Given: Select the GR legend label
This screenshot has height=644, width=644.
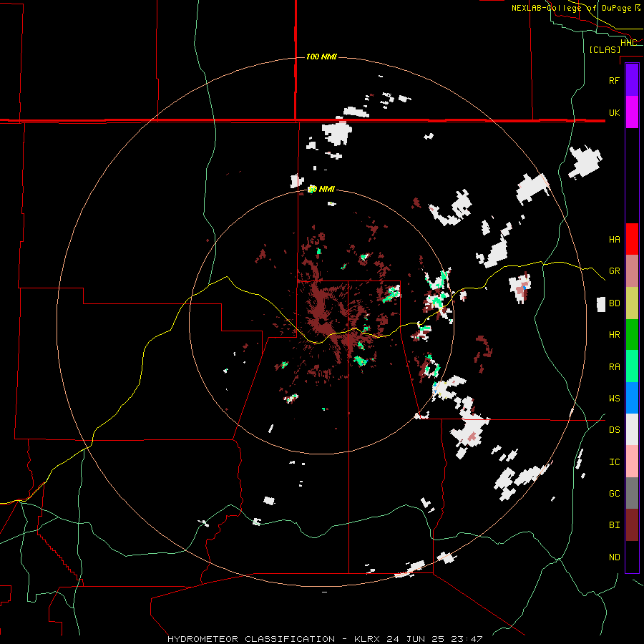Looking at the screenshot, I should [614, 271].
